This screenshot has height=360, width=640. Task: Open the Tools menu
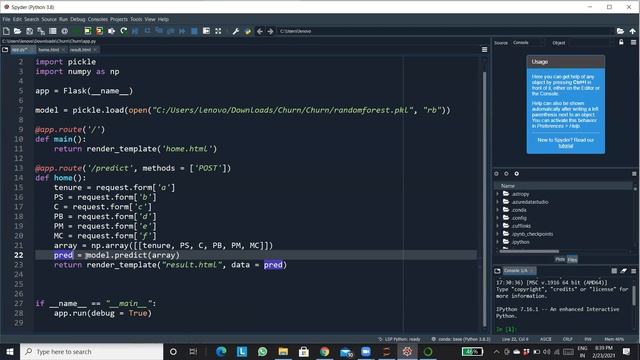136,19
